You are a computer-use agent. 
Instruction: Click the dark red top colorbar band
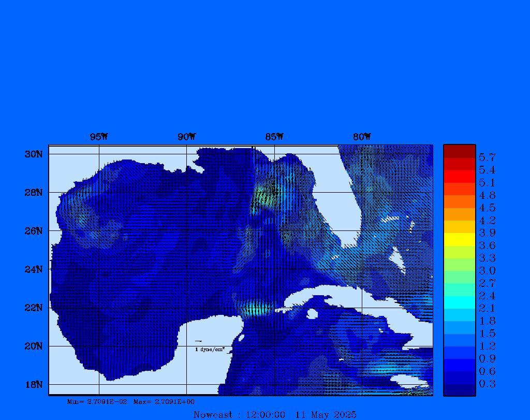tap(460, 151)
